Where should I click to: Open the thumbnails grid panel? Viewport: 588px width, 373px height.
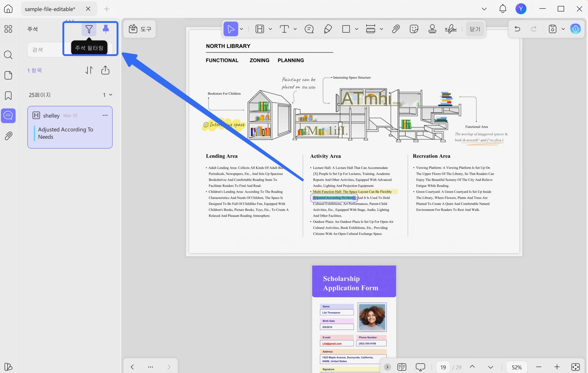pos(8,29)
